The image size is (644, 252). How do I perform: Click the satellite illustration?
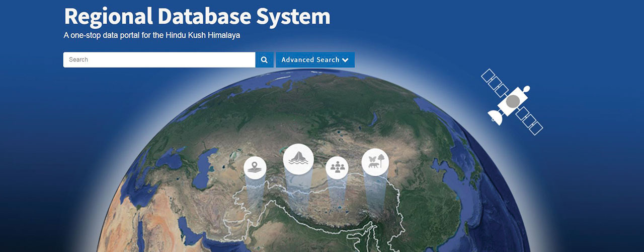point(512,102)
